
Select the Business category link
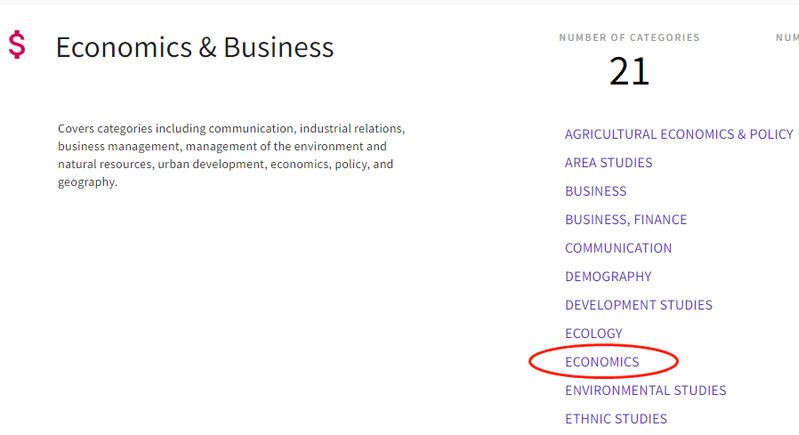[595, 191]
